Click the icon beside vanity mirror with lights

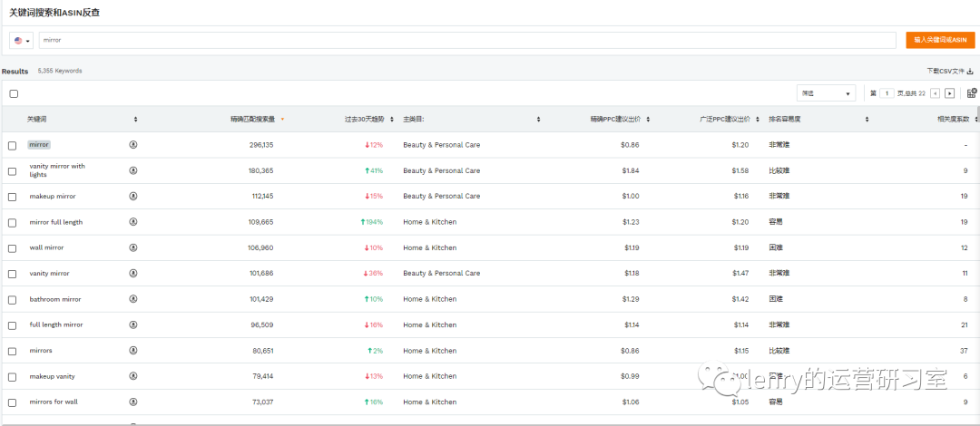[133, 170]
